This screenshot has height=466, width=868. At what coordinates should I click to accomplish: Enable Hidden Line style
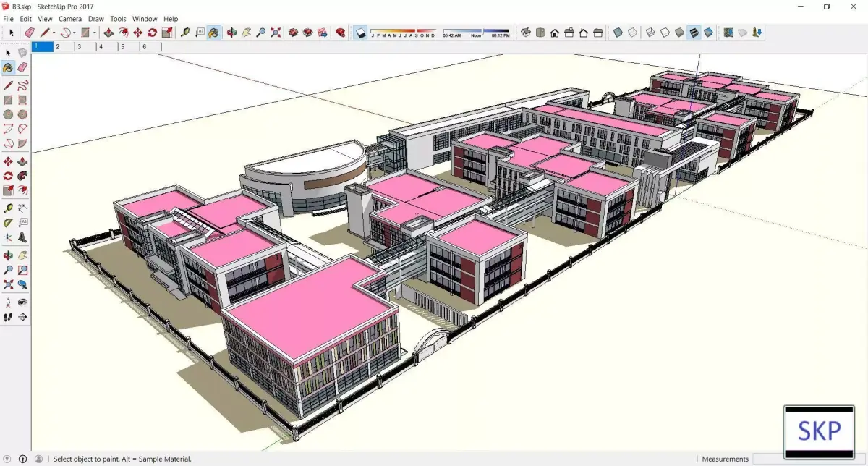point(664,33)
